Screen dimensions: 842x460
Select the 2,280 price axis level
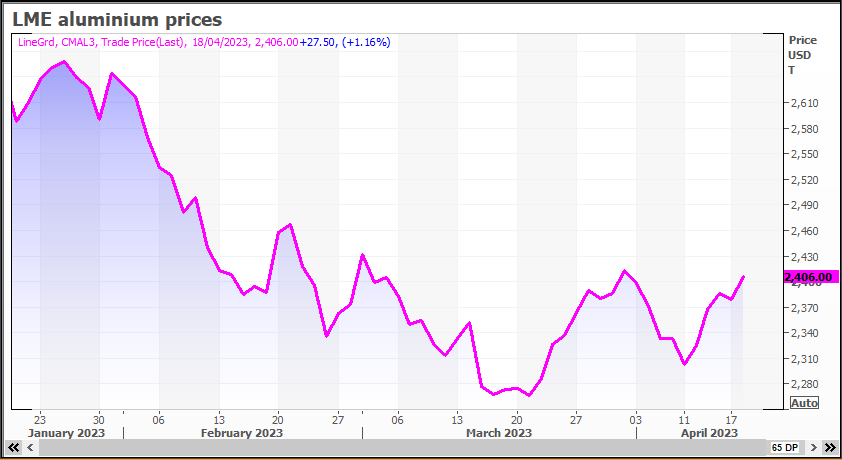click(804, 384)
